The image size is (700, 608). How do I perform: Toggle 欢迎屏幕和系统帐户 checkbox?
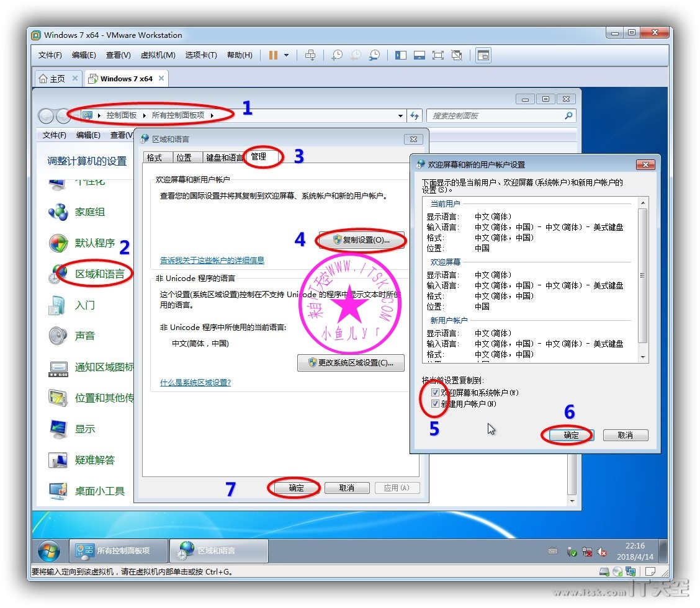[436, 393]
